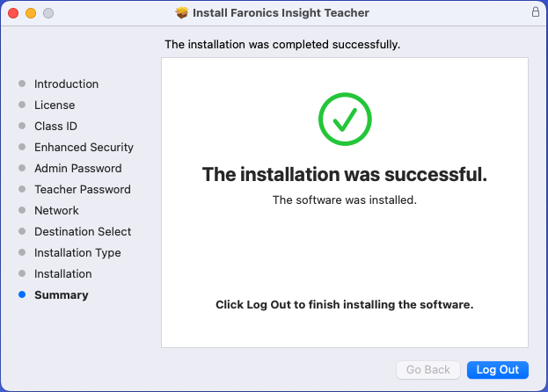Click the Installation step in sidebar
548x392 pixels.
tap(62, 274)
